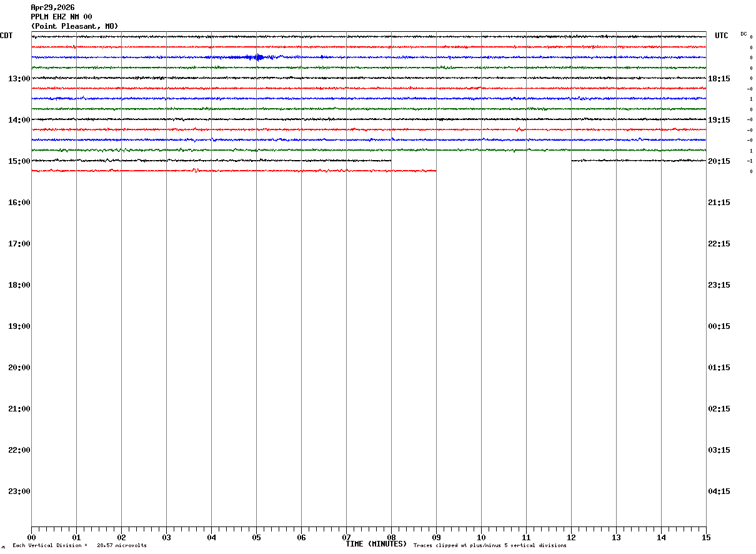The image size is (756, 554).
Task: Click the 03:15 UTC time label
Action: (719, 450)
